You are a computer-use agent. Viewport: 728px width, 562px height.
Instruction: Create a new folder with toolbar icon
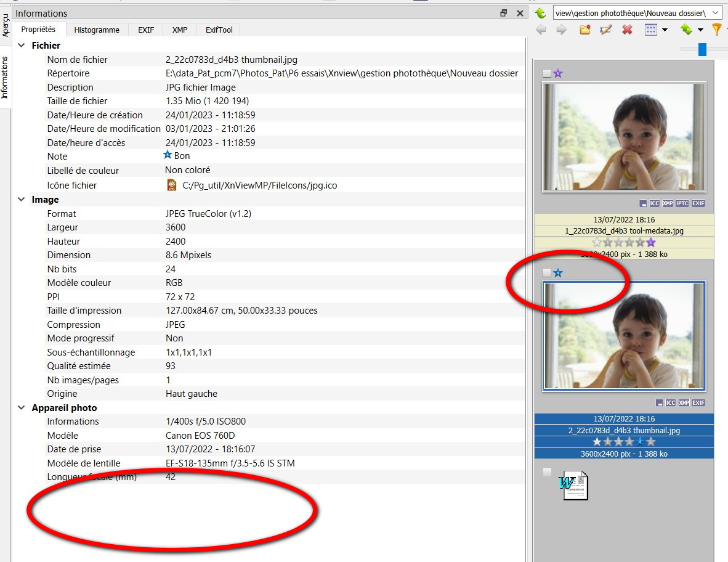(585, 30)
